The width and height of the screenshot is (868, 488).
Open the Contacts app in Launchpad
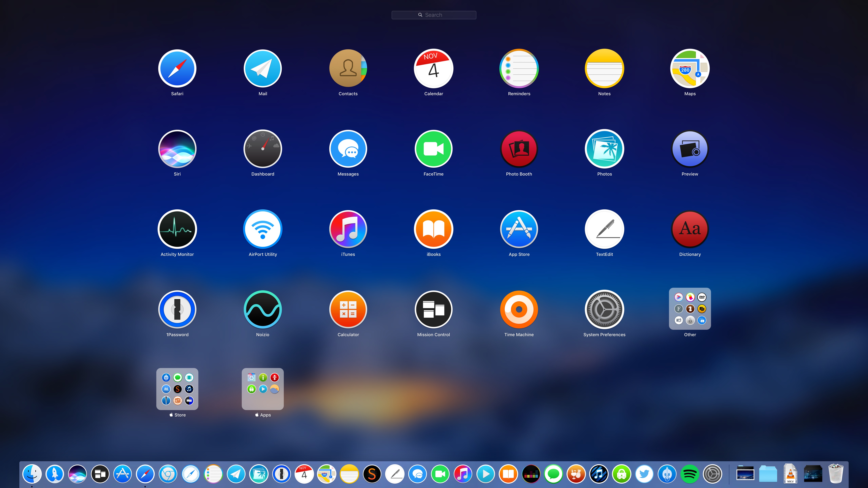click(x=348, y=68)
